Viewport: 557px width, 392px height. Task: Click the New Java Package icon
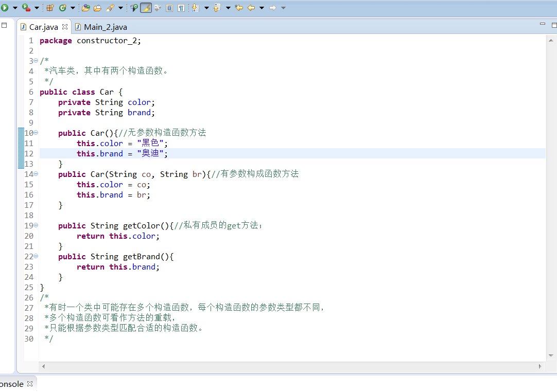coord(50,8)
